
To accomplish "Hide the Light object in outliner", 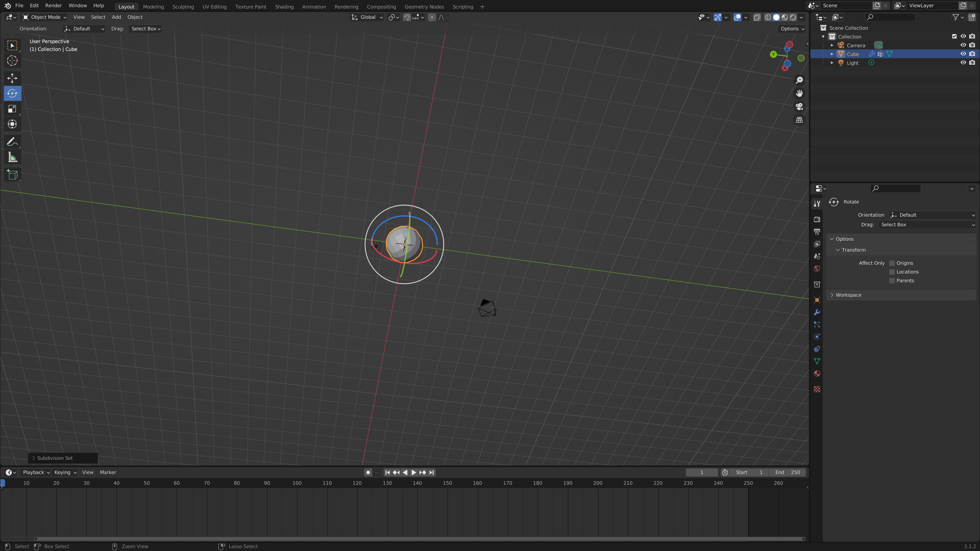I will [963, 63].
